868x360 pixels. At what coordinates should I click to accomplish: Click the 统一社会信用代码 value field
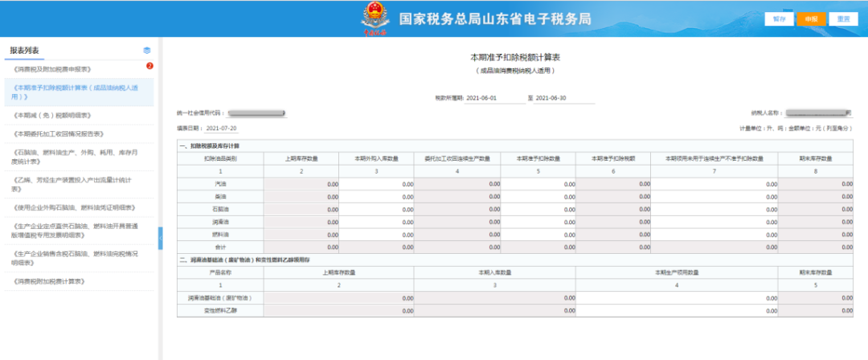(257, 113)
